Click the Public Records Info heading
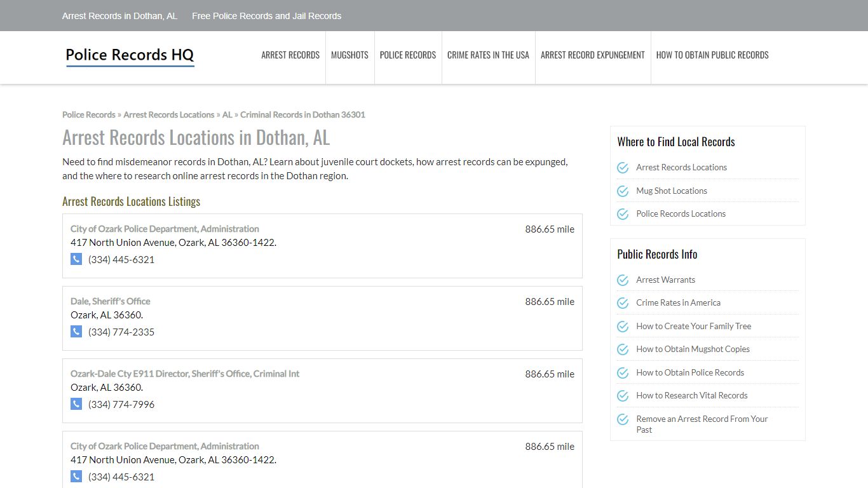The image size is (868, 488). click(x=657, y=254)
